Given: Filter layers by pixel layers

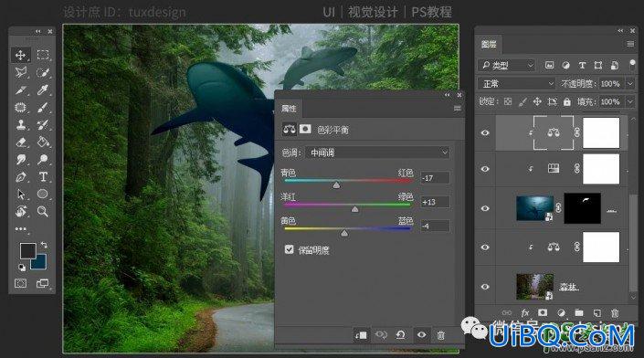Looking at the screenshot, I should pyautogui.click(x=549, y=65).
